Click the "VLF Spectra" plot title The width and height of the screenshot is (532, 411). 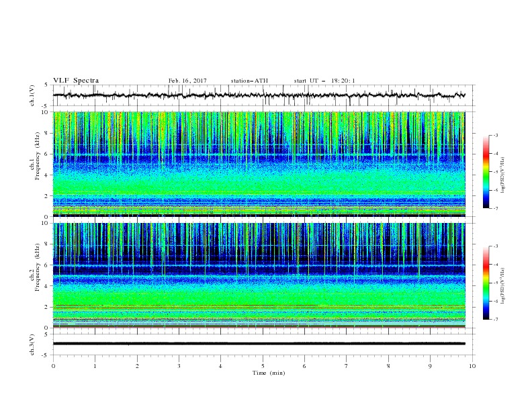pyautogui.click(x=76, y=81)
